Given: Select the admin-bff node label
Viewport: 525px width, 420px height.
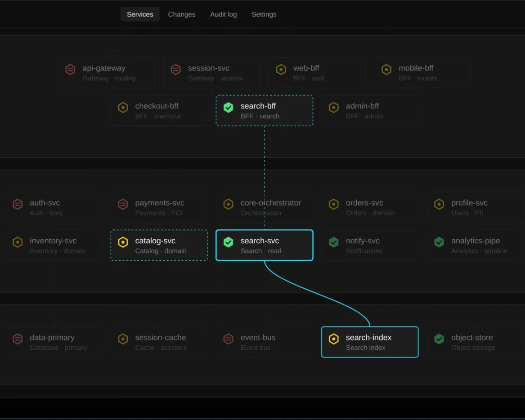Looking at the screenshot, I should [362, 106].
